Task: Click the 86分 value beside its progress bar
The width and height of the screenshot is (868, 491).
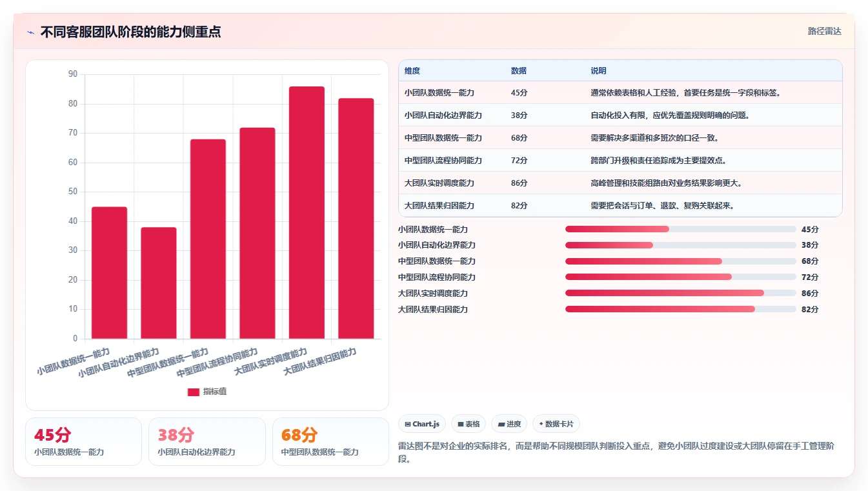Action: point(810,294)
